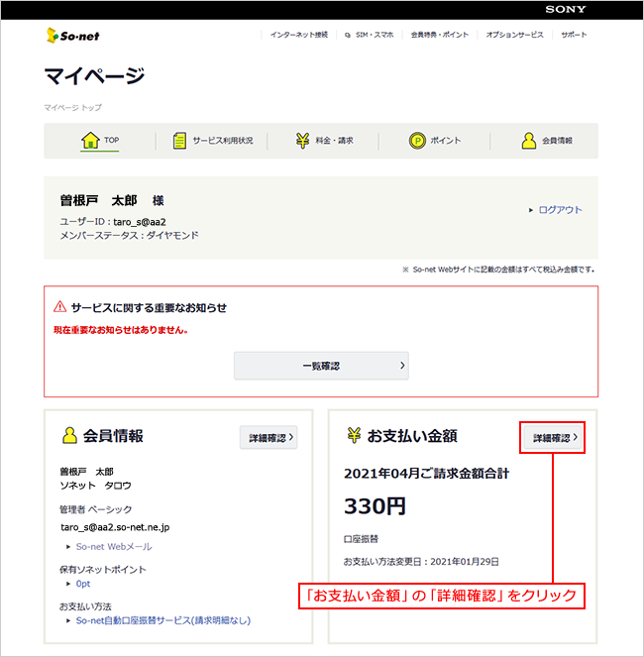The image size is (644, 657).
Task: Click the 口座振替 payment method text
Action: pos(361,539)
